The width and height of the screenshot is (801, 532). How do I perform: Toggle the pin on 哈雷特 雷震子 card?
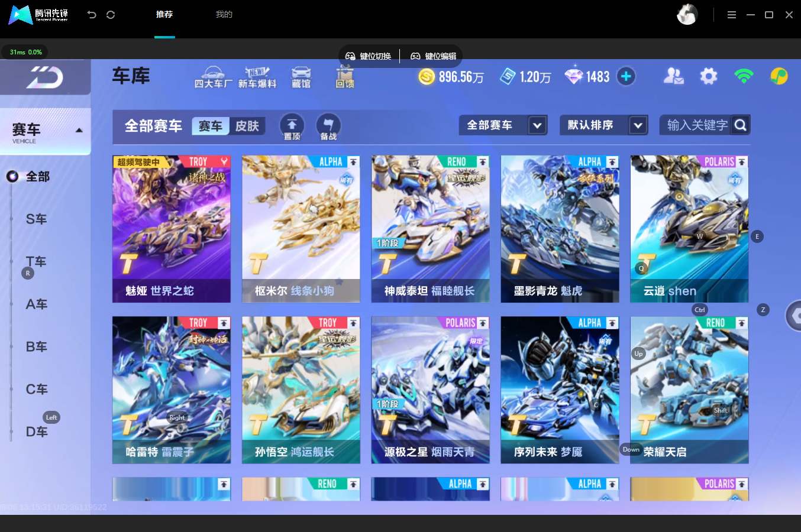[224, 323]
